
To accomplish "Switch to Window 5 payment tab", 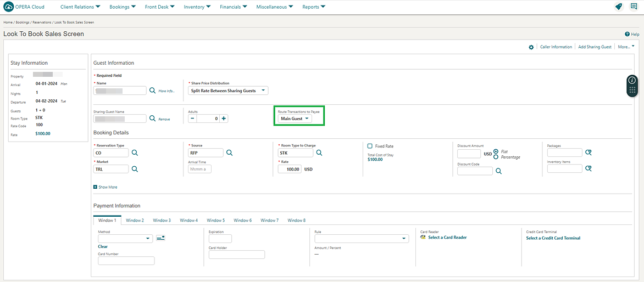I will click(x=215, y=220).
